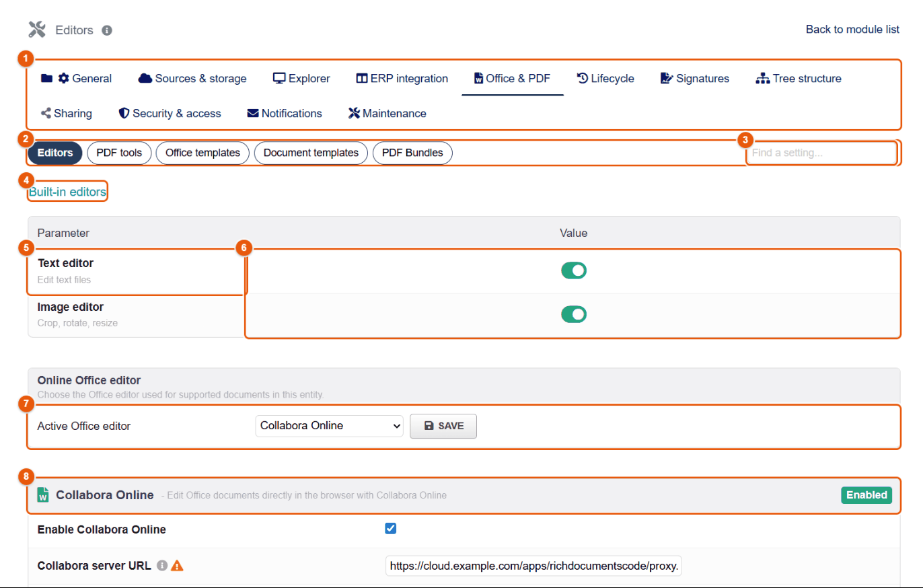Click the monitor icon on Explorer tab
Screen dimensions: 923x588
(279, 79)
